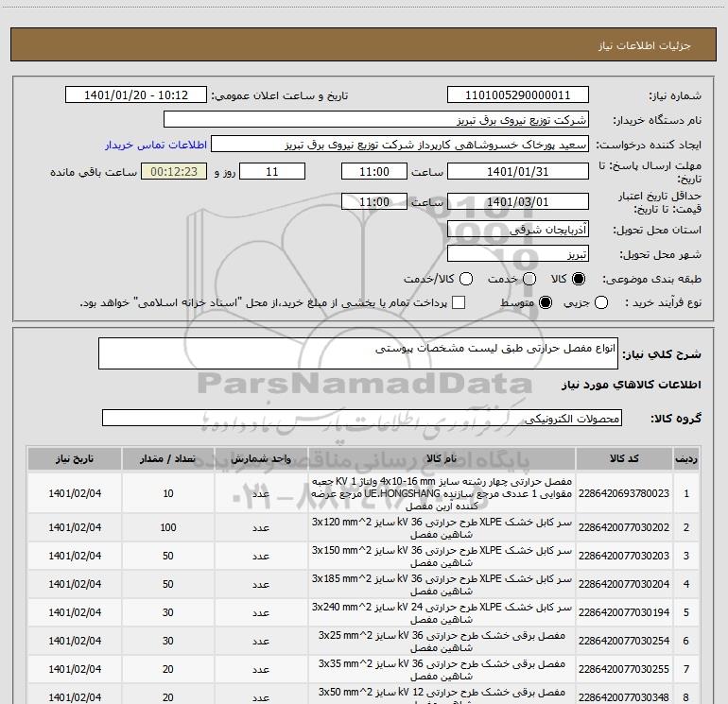Click buyer name field شرکت توزیع نیروی برق تبریز
The height and width of the screenshot is (704, 728).
point(376,119)
